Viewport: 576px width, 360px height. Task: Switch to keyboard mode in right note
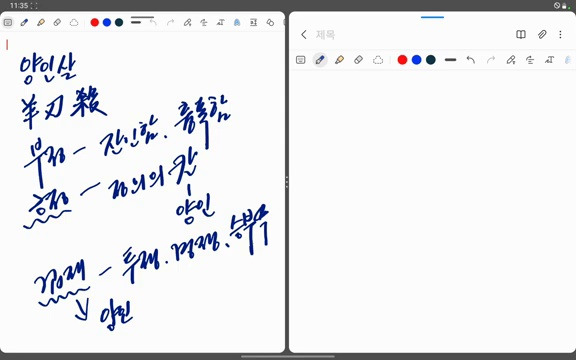click(300, 60)
